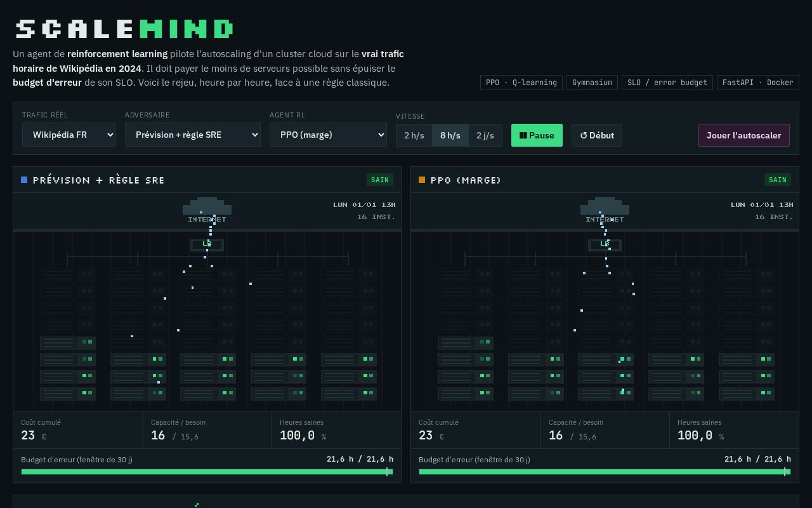Screen dimensions: 812x508
Task: Click the Gymnasium tag
Action: 593,83
